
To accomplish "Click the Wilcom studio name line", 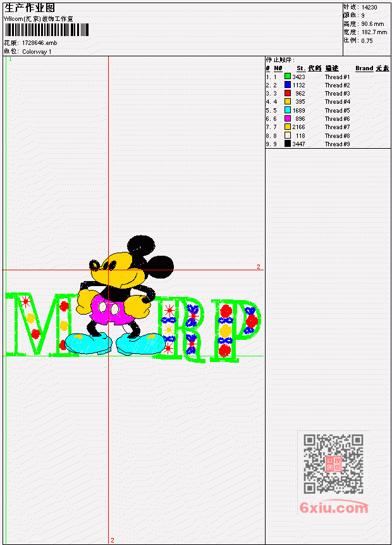I will point(38,19).
